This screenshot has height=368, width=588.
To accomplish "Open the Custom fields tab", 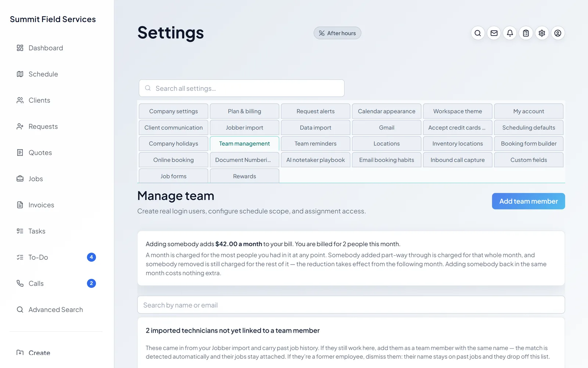I will pos(529,160).
